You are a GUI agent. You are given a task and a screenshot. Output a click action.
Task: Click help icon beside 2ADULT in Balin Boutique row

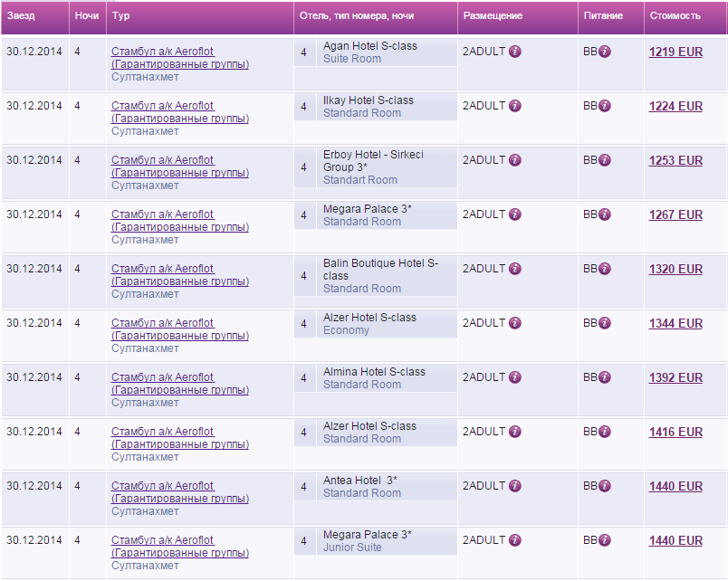(514, 269)
